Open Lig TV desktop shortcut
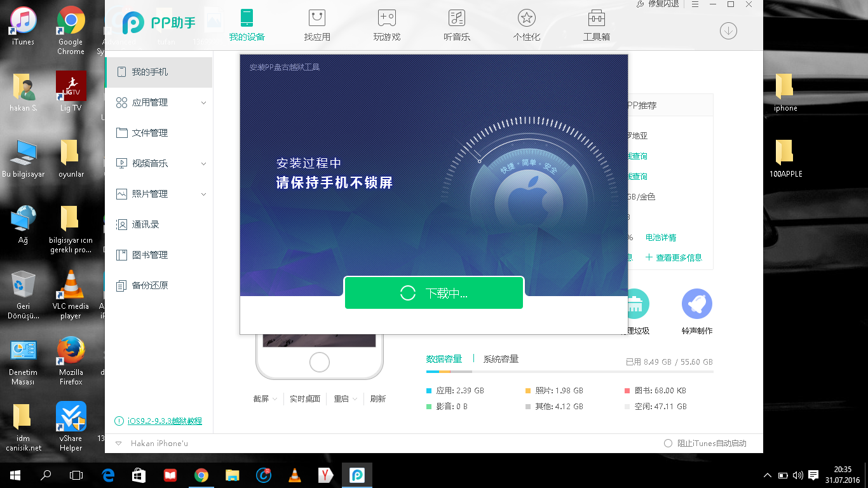868x488 pixels. click(71, 92)
